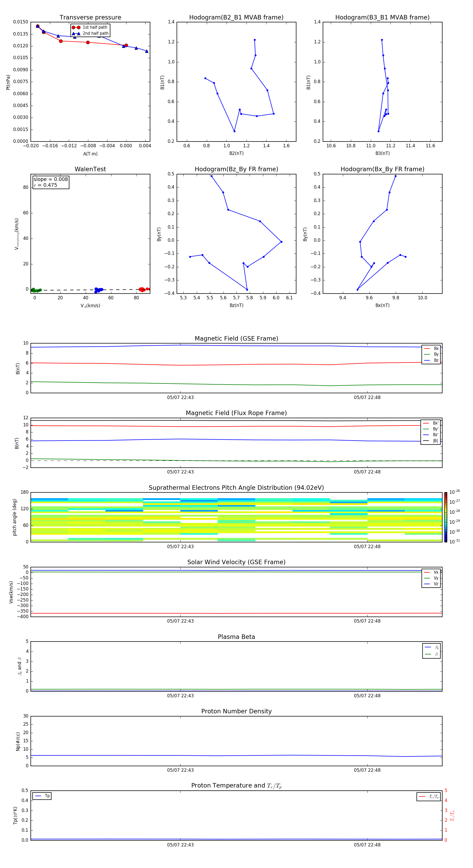
Task: Click the 'Bz(nT)' x-axis label
Action: pos(236,305)
